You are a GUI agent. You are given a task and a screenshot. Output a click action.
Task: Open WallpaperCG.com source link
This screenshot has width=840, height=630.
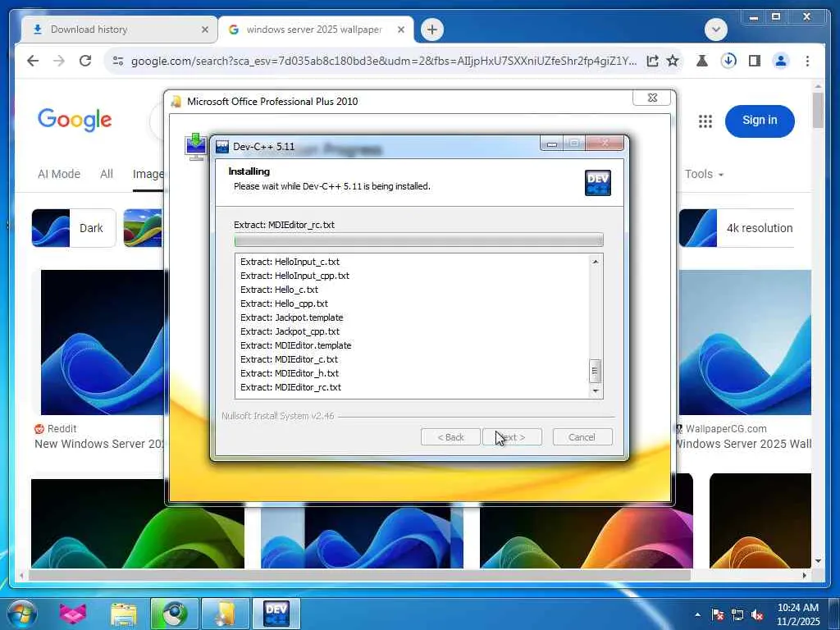pos(720,428)
